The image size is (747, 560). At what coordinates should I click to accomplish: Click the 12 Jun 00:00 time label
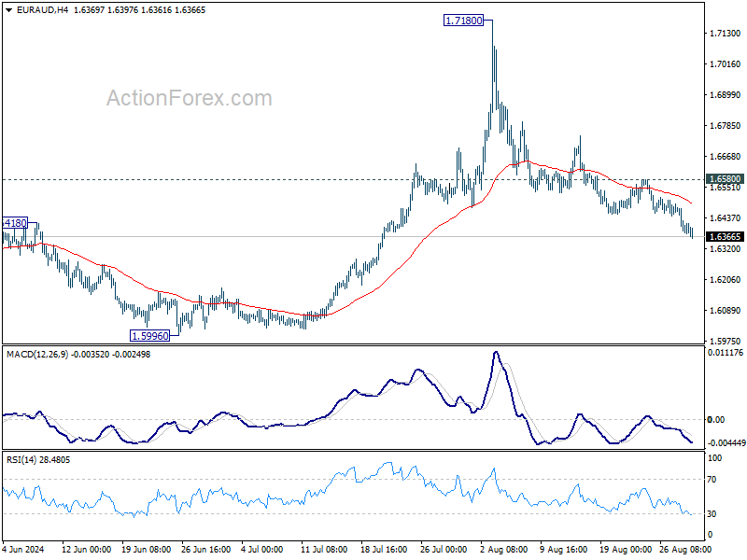pos(87,550)
